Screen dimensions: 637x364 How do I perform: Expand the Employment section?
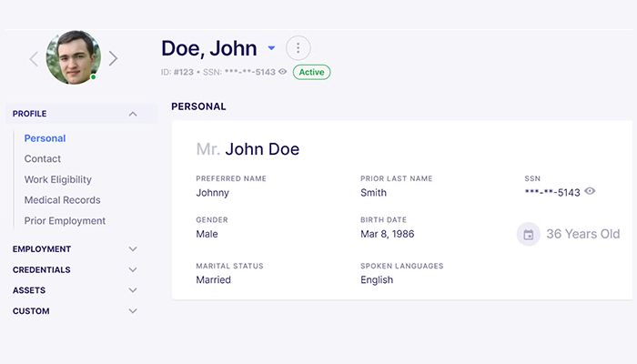tap(133, 248)
